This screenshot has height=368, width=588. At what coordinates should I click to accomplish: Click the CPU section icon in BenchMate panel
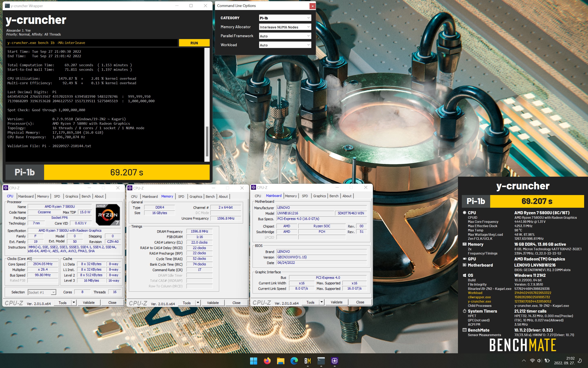(x=464, y=212)
